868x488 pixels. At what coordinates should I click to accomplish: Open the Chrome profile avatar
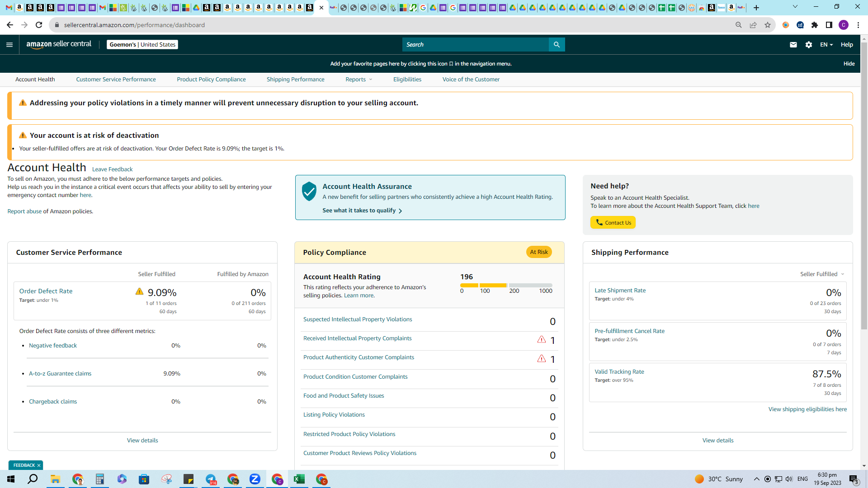(x=843, y=25)
